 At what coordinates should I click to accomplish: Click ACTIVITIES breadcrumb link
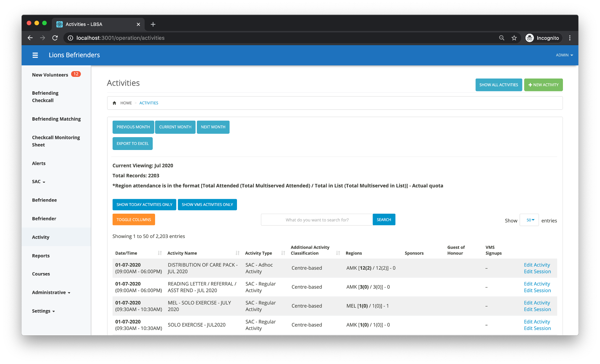pyautogui.click(x=149, y=103)
